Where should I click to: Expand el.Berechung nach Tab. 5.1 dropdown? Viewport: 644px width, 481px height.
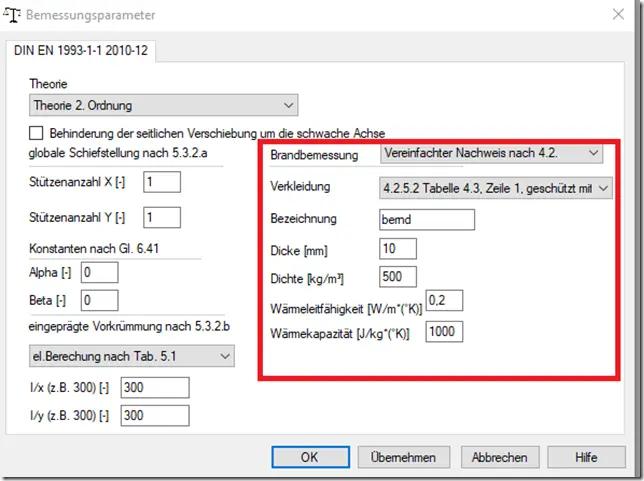point(131,356)
